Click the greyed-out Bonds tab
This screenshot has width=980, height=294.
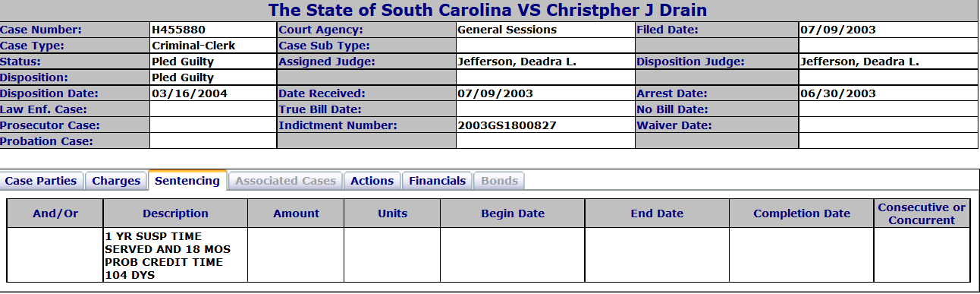[499, 181]
